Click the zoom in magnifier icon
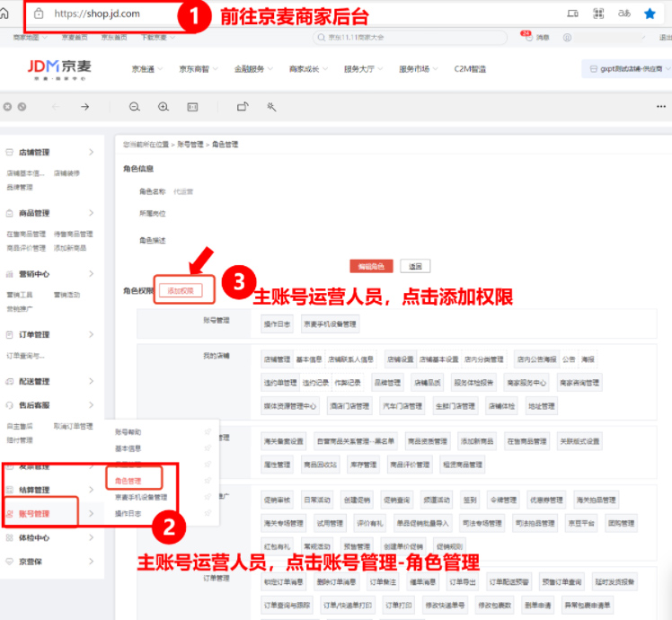The image size is (672, 620). pos(164,107)
